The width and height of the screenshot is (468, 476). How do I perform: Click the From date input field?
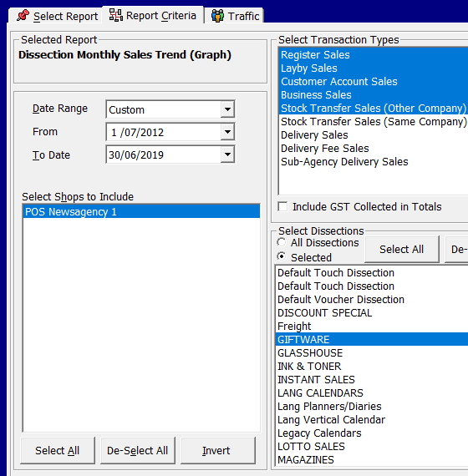pyautogui.click(x=164, y=132)
